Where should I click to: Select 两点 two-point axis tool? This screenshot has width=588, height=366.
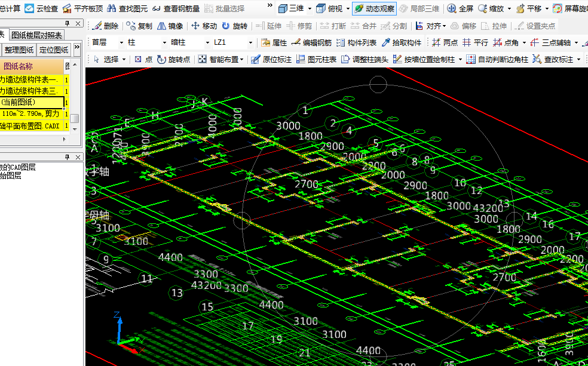[x=445, y=43]
